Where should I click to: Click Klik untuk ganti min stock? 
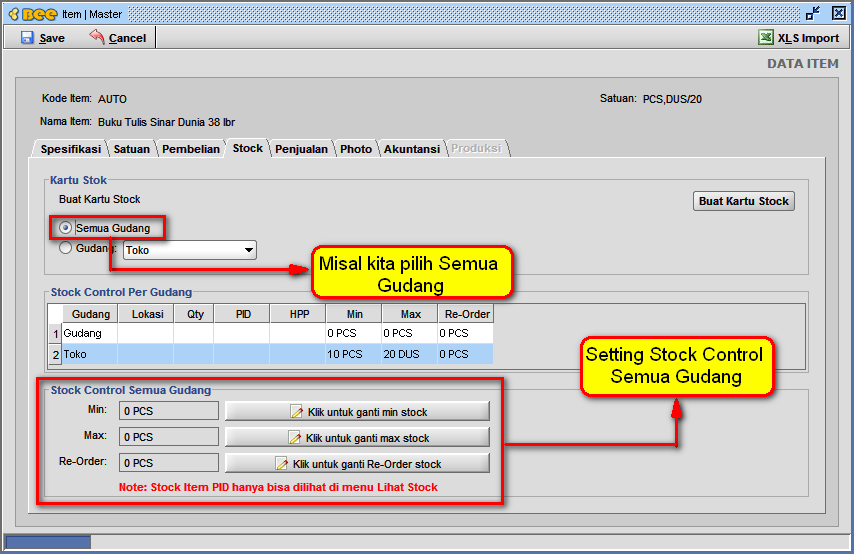[357, 411]
